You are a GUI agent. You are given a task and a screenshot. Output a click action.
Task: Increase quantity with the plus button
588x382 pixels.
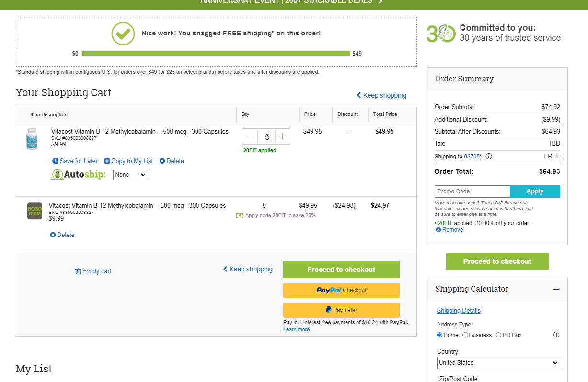click(282, 136)
